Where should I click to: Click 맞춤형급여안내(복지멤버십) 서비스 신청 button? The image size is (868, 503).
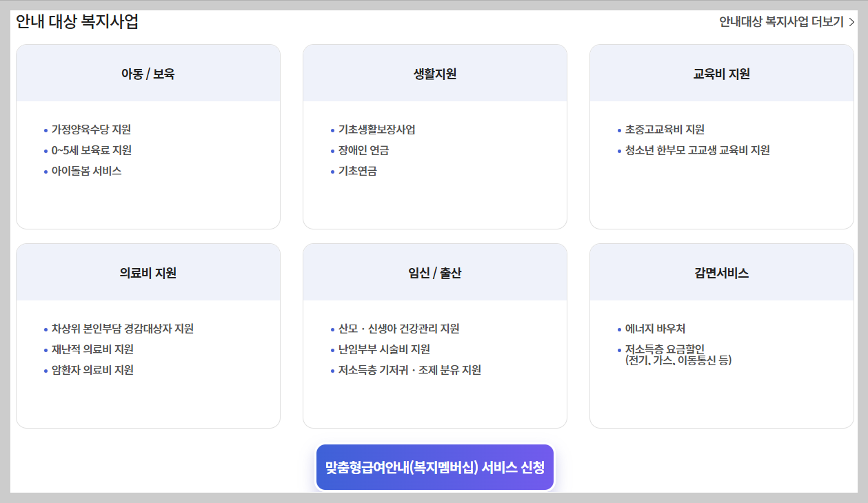[434, 466]
